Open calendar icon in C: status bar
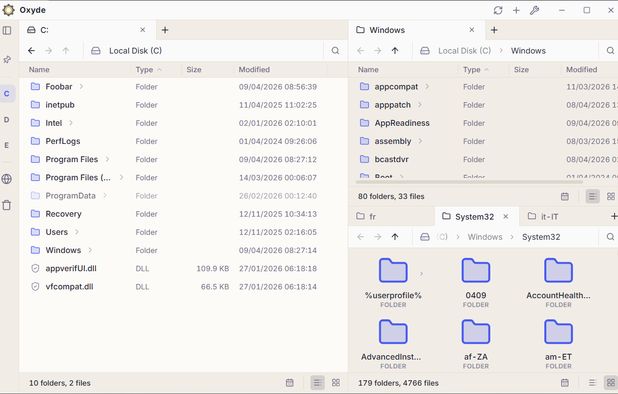 pyautogui.click(x=290, y=383)
